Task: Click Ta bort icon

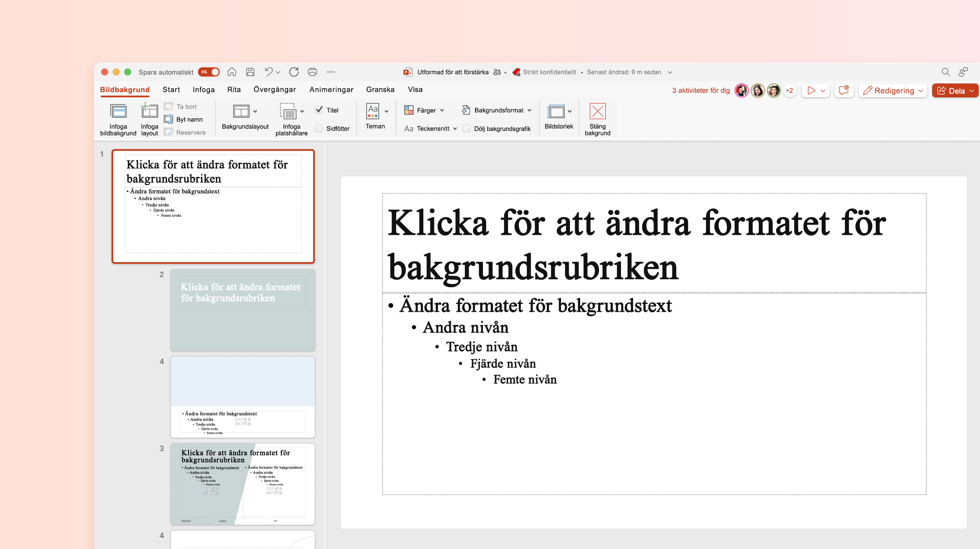Action: 169,106
